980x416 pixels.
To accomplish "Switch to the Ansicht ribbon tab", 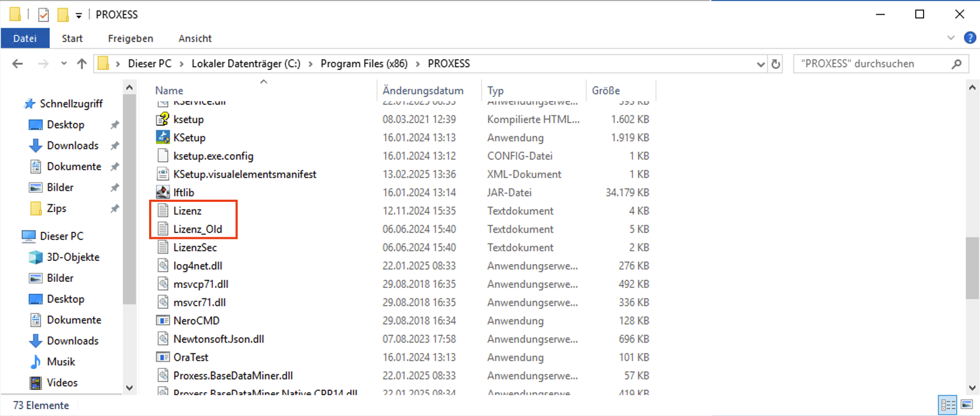I will point(195,38).
